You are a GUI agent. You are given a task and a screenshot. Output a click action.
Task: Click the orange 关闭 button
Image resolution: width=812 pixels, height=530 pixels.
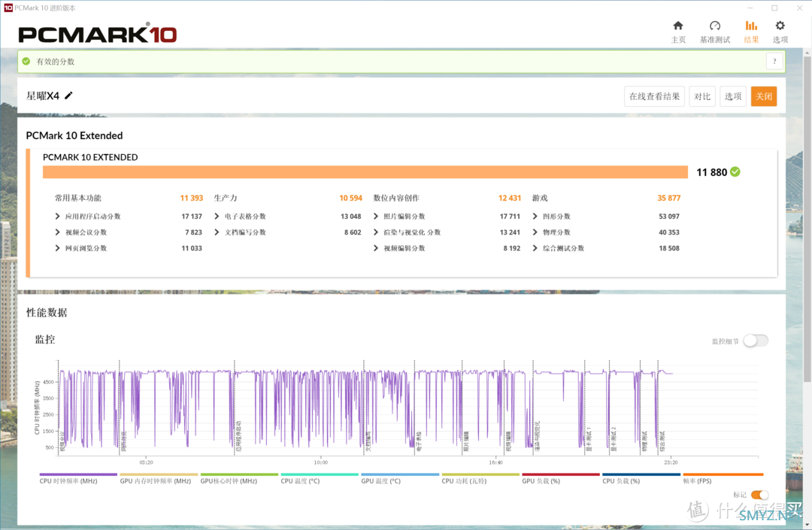[x=764, y=96]
